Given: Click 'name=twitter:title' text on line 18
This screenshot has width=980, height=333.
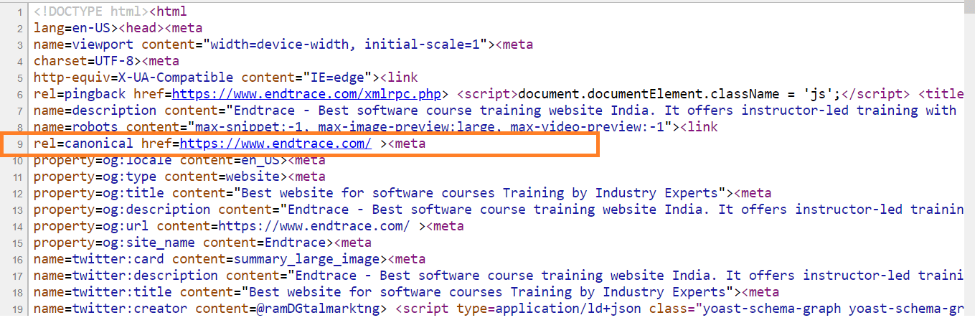Looking at the screenshot, I should [103, 292].
